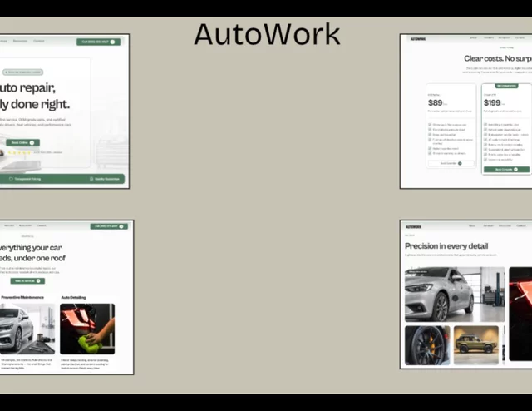532x411 pixels.
Task: Click the arrow icon in the hero page Call button
Action: (113, 42)
